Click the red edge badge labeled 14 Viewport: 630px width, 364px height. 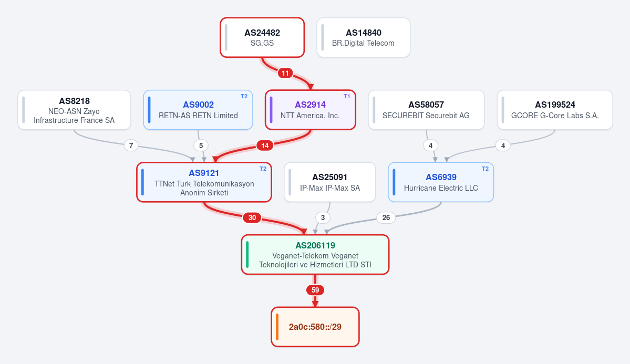click(x=265, y=145)
